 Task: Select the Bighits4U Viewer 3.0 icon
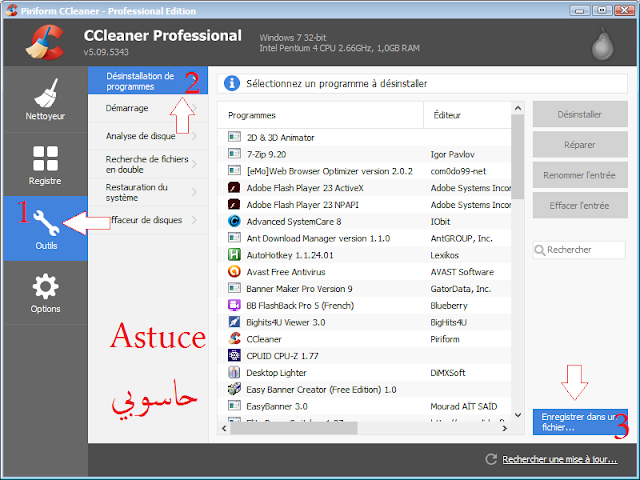point(234,322)
